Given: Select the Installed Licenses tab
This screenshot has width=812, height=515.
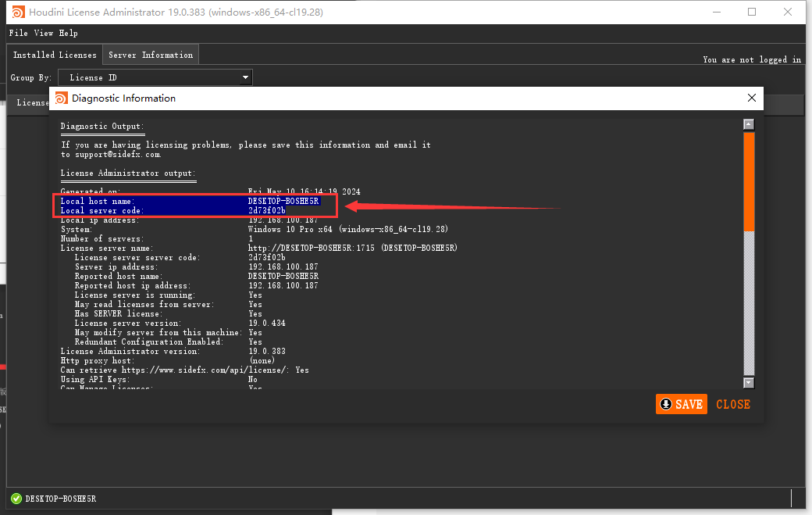Looking at the screenshot, I should coord(55,55).
